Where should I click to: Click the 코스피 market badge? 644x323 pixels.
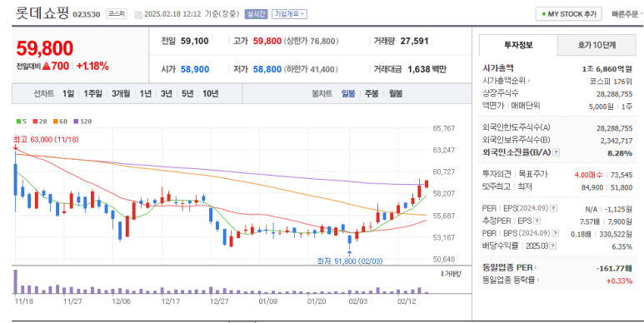click(x=117, y=14)
